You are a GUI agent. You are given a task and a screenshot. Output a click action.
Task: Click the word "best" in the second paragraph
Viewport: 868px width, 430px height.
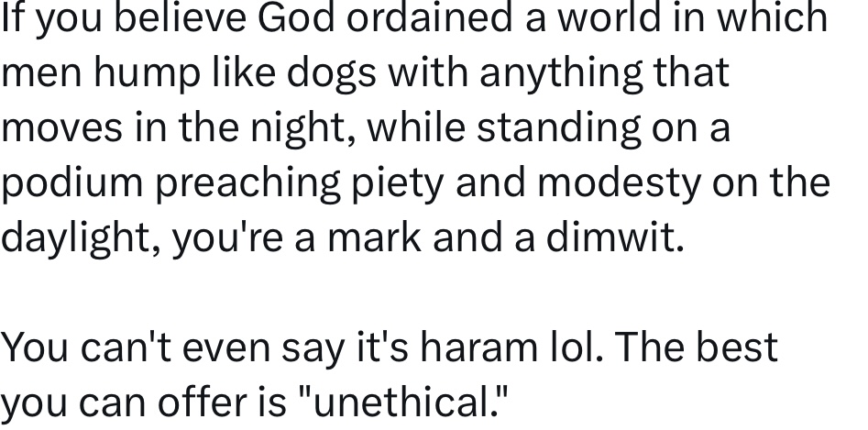pyautogui.click(x=736, y=347)
